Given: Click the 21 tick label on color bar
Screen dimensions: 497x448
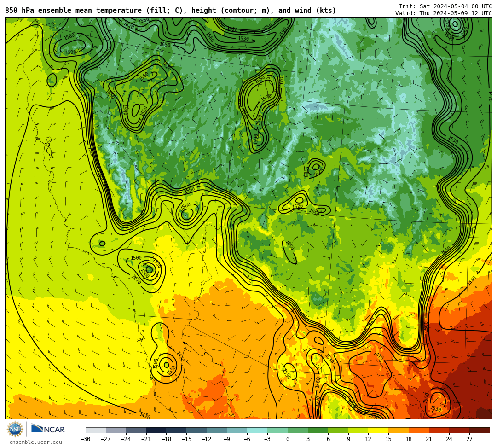Looking at the screenshot, I should pos(429,439).
